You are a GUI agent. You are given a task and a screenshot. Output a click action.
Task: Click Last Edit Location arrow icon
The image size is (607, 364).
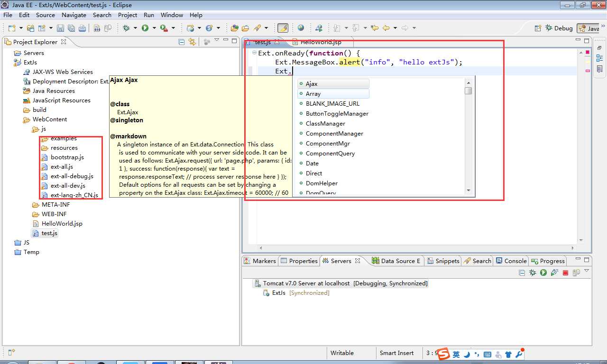coord(375,28)
